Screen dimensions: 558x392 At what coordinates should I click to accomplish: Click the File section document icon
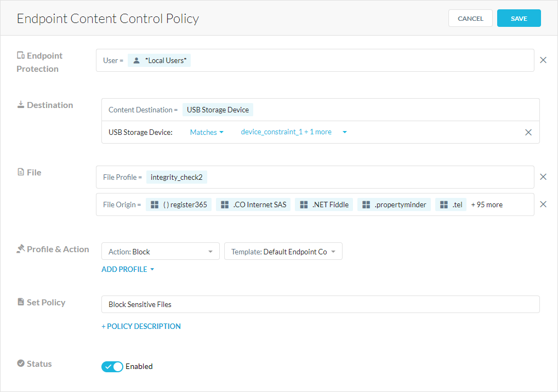click(21, 172)
